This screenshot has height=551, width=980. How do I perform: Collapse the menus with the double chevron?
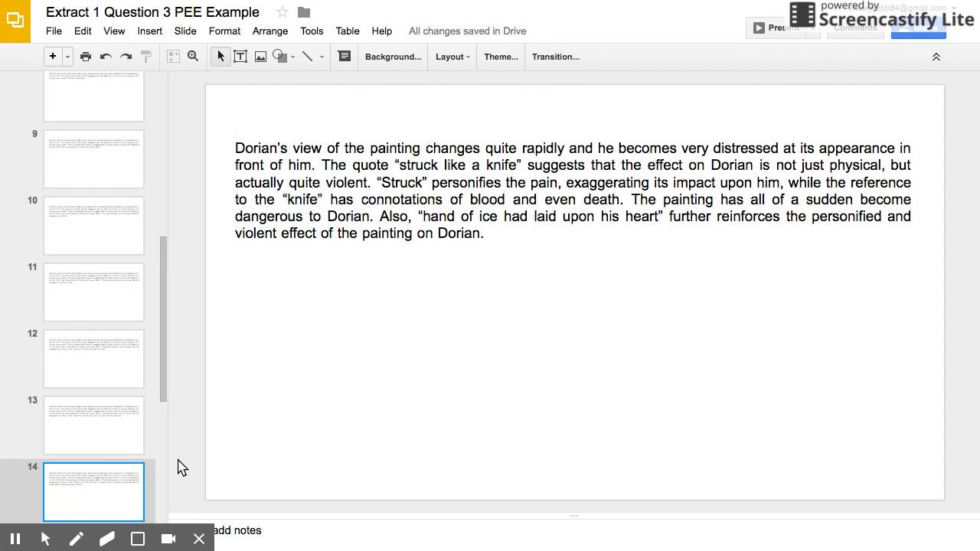point(936,57)
